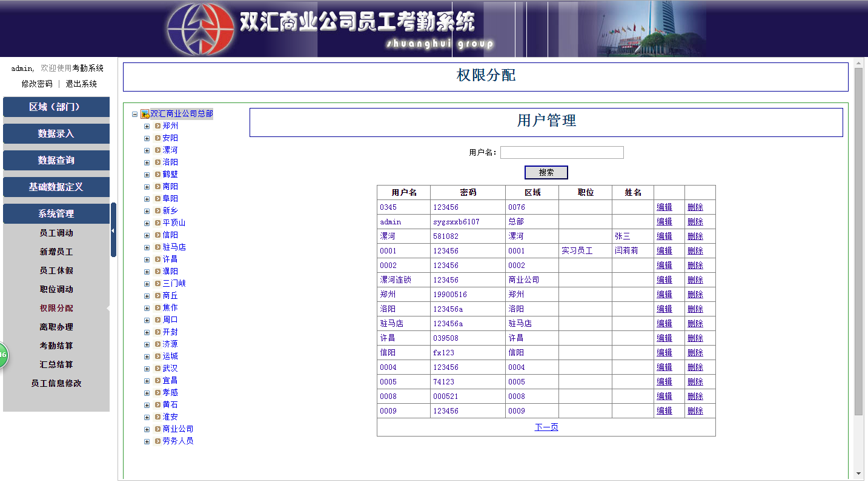The image size is (868, 482).
Task: Click the scrollbar up arrow
Action: click(858, 63)
